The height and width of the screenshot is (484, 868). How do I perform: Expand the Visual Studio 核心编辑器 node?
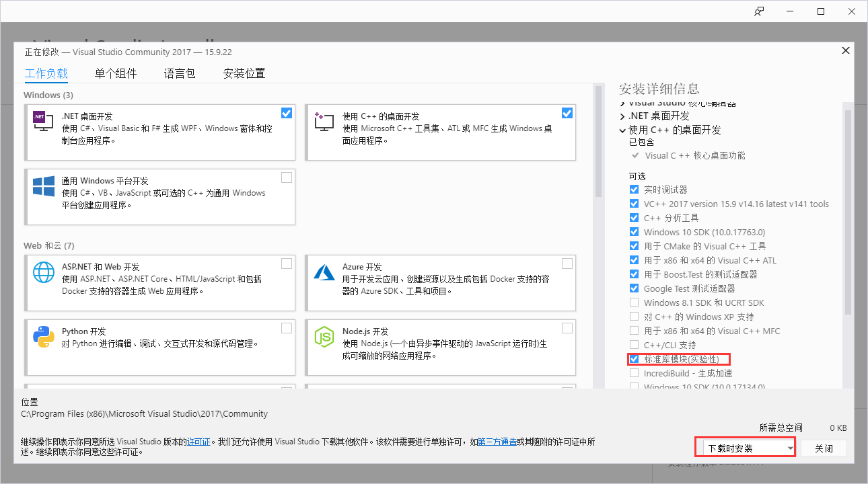click(622, 104)
